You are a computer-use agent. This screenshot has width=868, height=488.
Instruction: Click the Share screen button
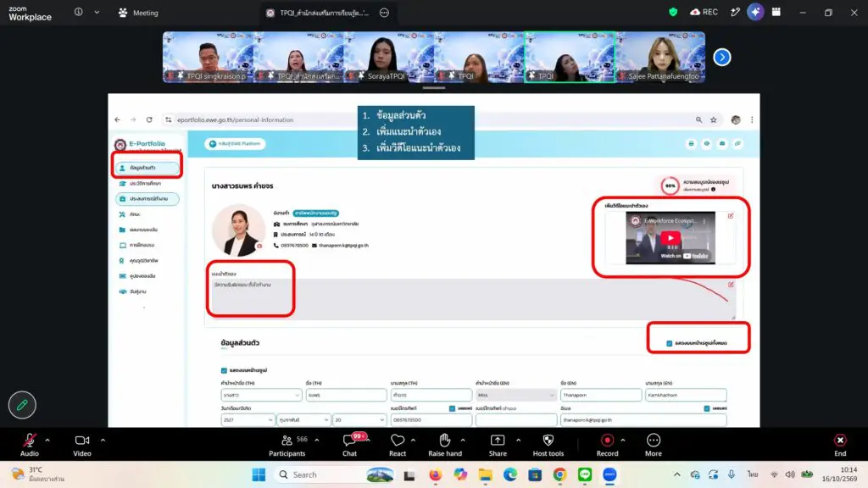tap(498, 445)
